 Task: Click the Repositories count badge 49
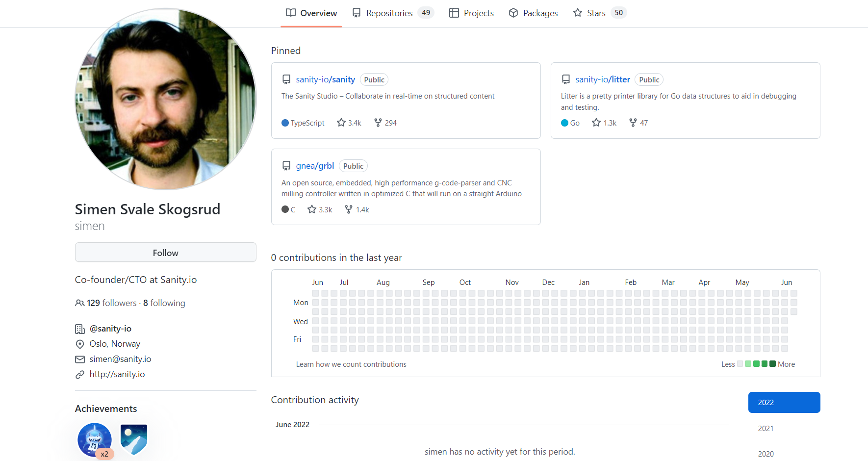(426, 13)
